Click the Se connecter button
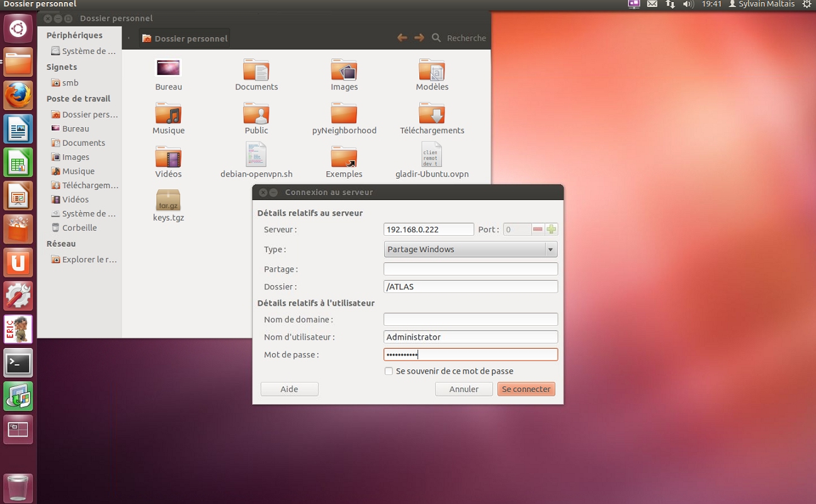This screenshot has height=504, width=816. 526,389
